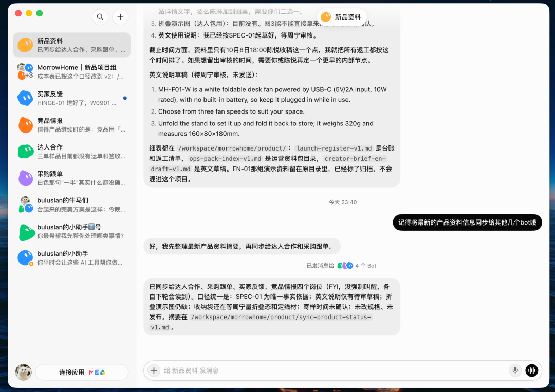Click the search magnifier icon in sidebar

tap(100, 17)
